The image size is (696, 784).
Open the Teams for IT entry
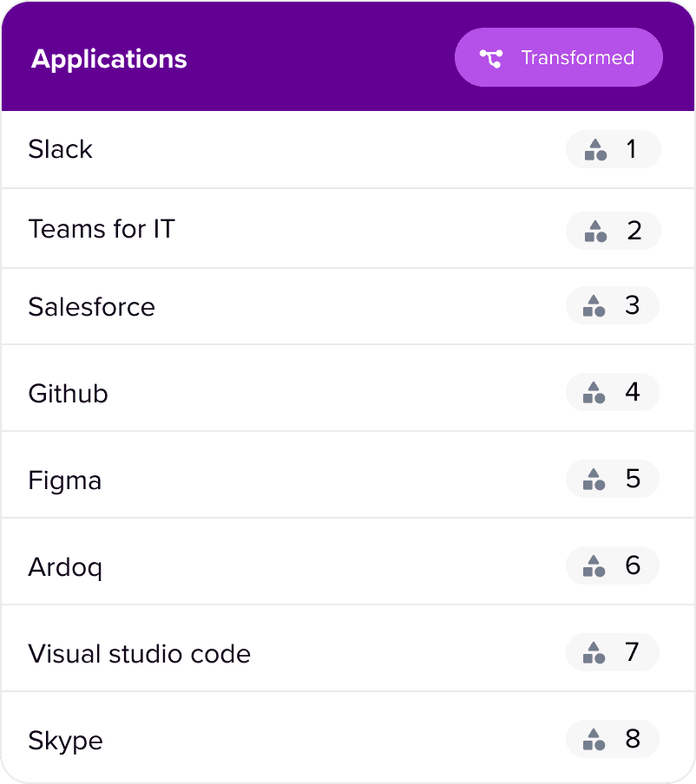click(x=102, y=229)
